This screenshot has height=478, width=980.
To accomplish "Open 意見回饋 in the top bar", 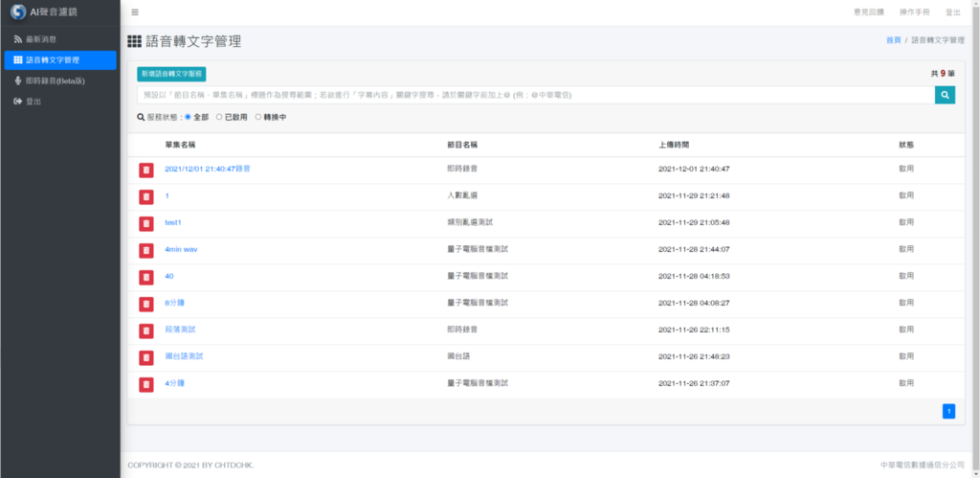I will point(869,12).
